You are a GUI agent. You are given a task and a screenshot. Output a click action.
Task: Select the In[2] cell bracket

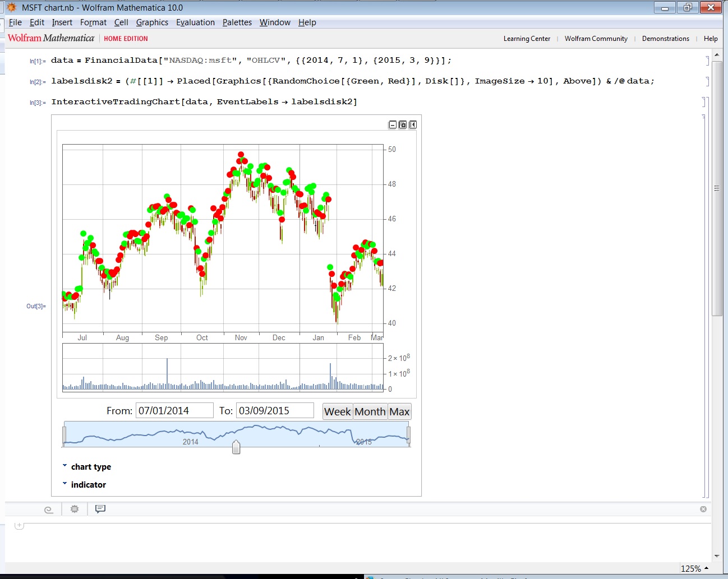(707, 81)
